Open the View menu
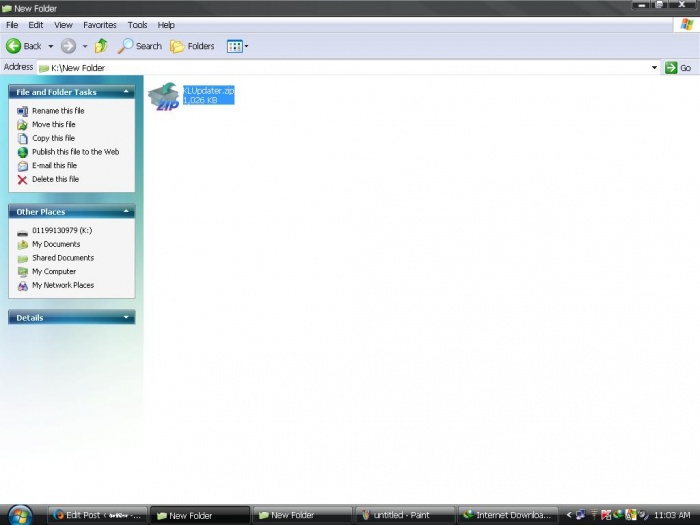700x525 pixels. [x=63, y=25]
